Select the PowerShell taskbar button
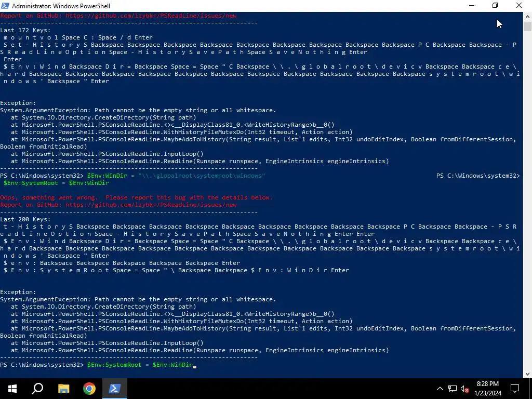 pos(114,389)
